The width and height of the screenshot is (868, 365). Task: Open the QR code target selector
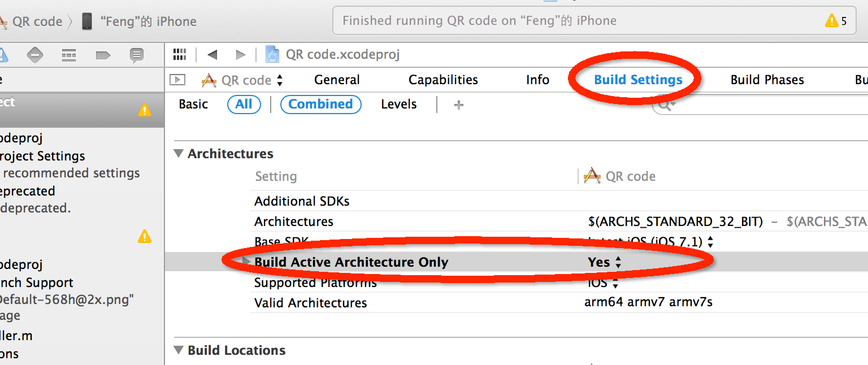click(243, 80)
